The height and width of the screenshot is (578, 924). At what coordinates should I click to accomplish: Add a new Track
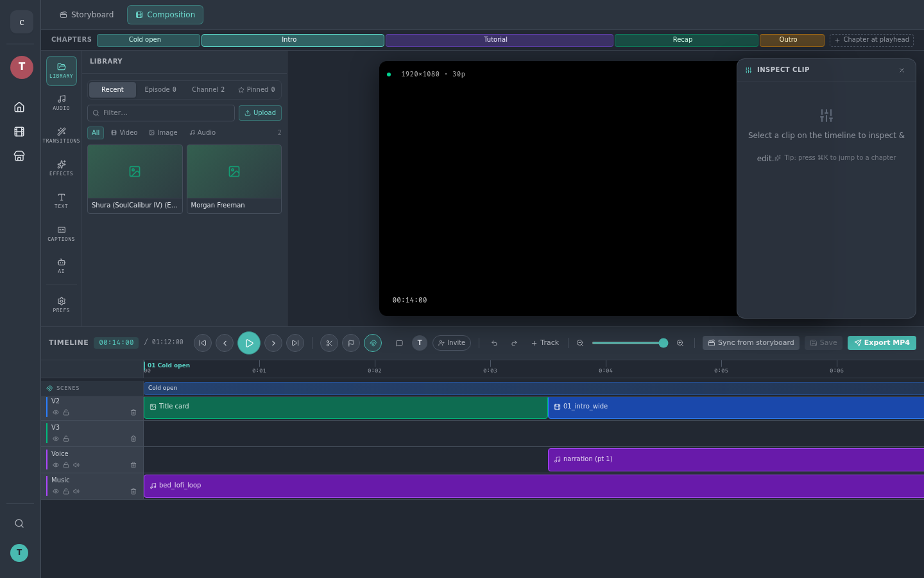[x=545, y=343]
